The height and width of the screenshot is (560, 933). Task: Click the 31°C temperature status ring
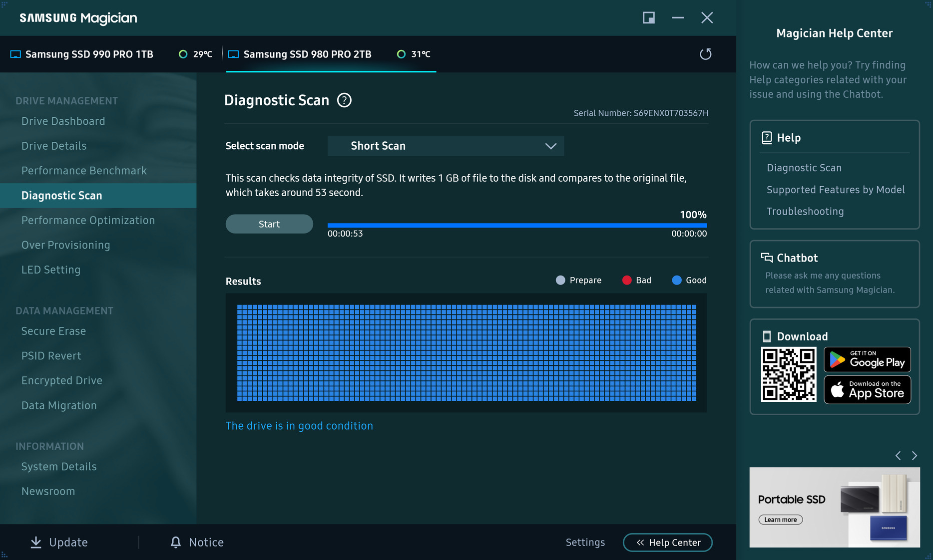pos(401,54)
